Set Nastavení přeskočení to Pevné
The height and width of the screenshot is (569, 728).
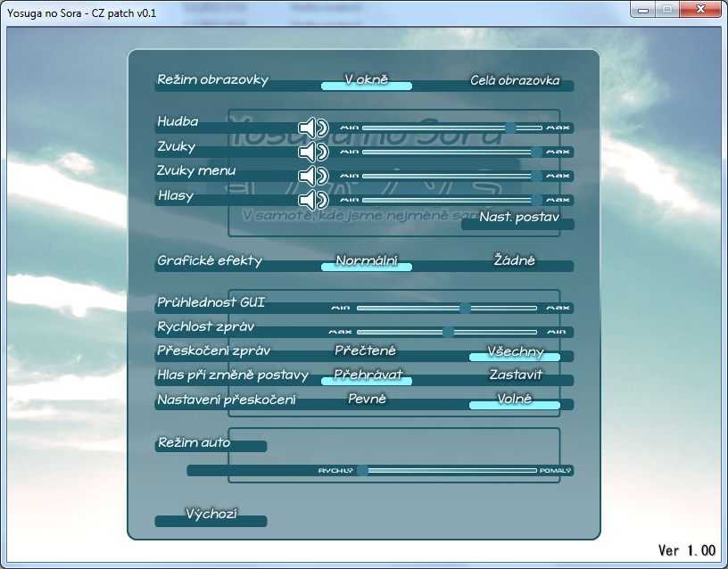coord(366,400)
